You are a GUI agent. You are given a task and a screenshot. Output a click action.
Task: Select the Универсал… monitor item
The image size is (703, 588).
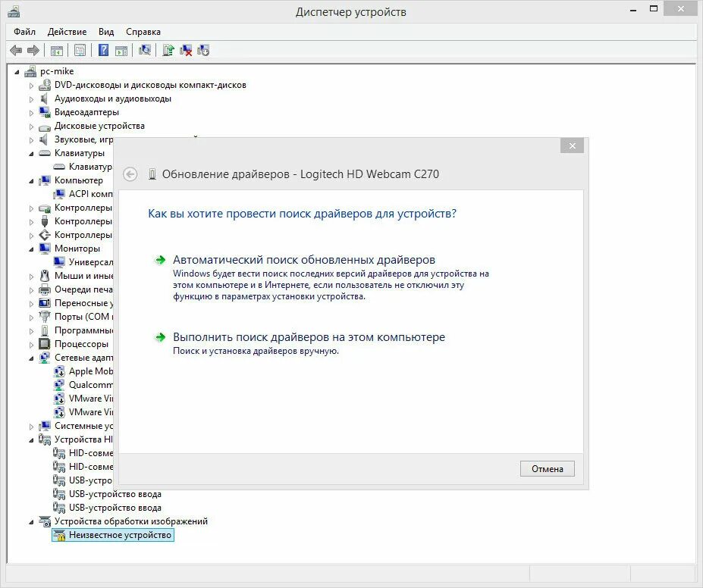point(90,262)
